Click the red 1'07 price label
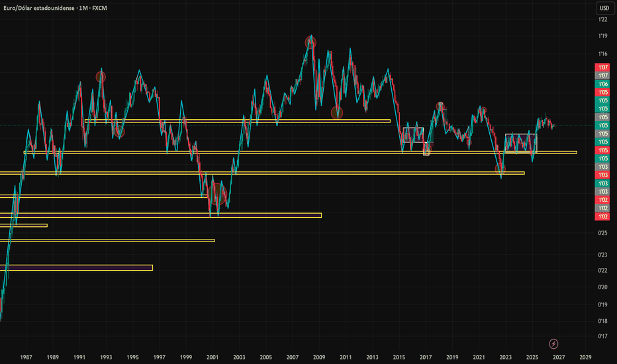This screenshot has width=617, height=364. (602, 68)
